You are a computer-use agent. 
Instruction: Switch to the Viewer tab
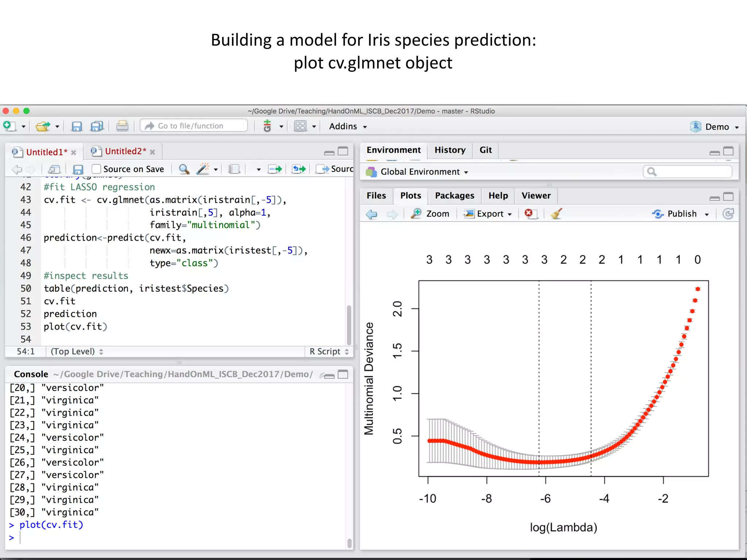(536, 195)
